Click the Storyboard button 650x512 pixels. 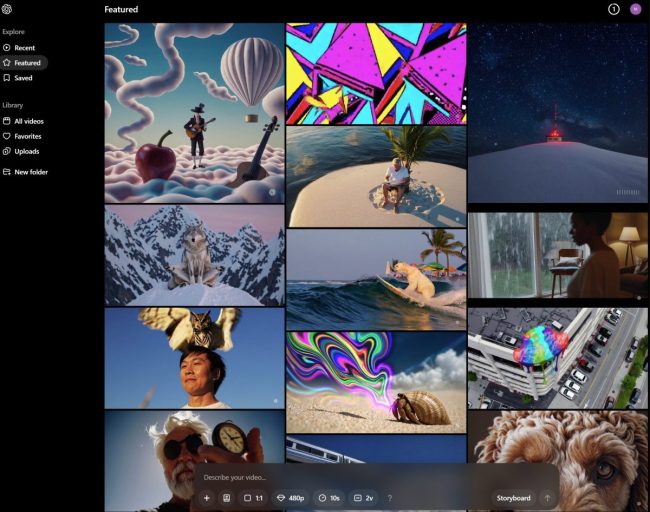(x=513, y=498)
